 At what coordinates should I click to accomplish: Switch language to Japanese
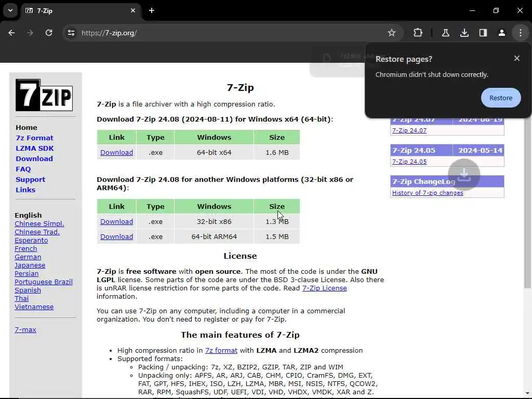click(x=30, y=265)
